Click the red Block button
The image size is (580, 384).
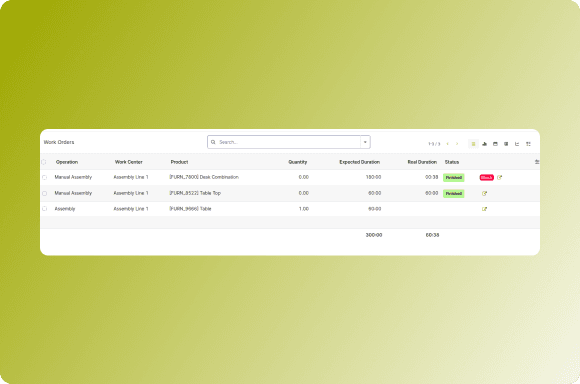pos(486,178)
